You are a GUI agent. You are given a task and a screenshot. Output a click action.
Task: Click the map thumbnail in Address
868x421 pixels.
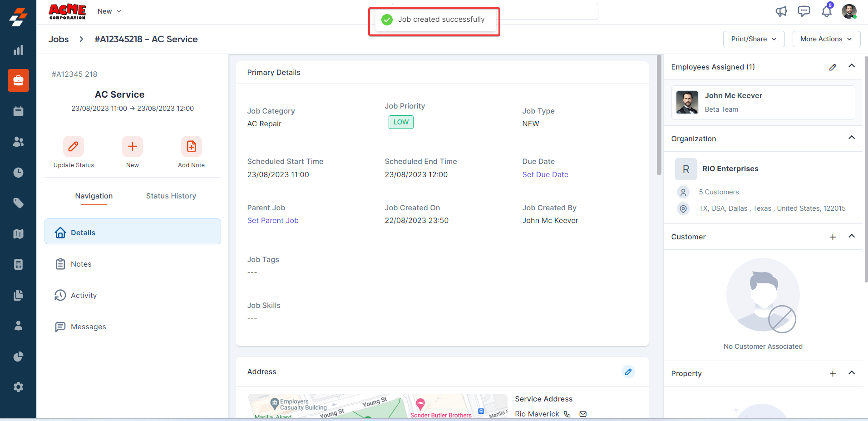377,406
